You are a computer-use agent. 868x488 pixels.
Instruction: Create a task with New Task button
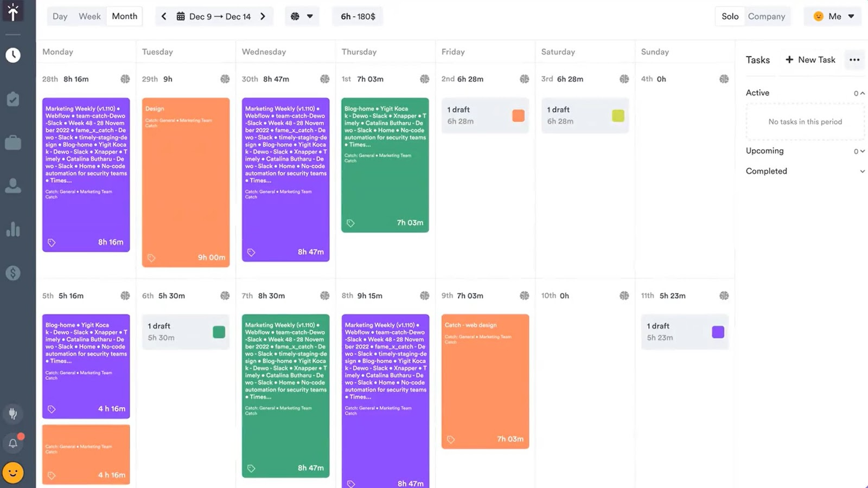[810, 60]
